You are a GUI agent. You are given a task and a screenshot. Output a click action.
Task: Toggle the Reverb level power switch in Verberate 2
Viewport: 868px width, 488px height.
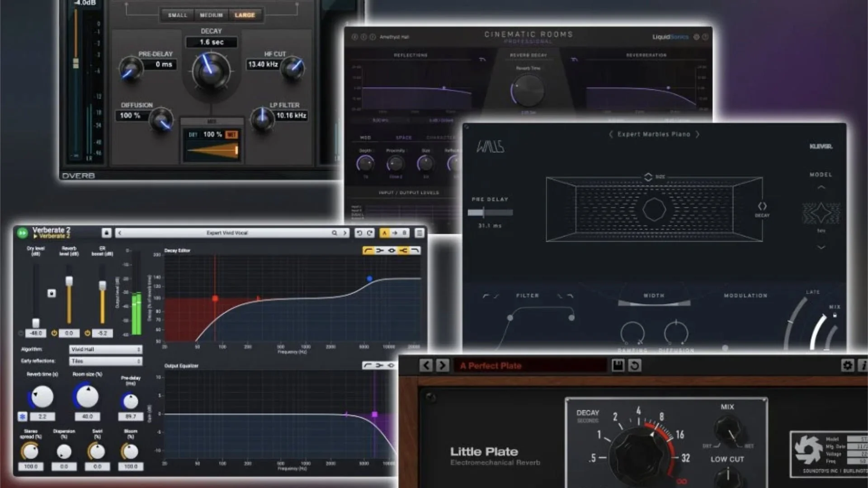[54, 333]
